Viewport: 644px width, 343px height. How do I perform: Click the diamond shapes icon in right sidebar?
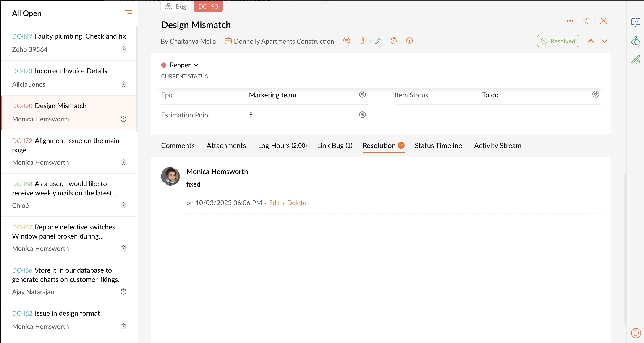tap(636, 41)
